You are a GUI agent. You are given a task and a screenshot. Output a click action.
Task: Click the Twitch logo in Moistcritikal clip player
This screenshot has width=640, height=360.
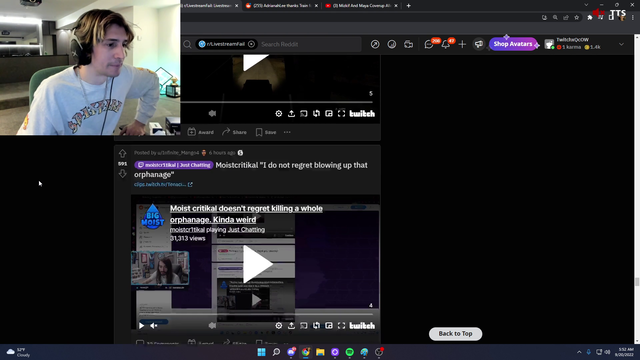362,325
